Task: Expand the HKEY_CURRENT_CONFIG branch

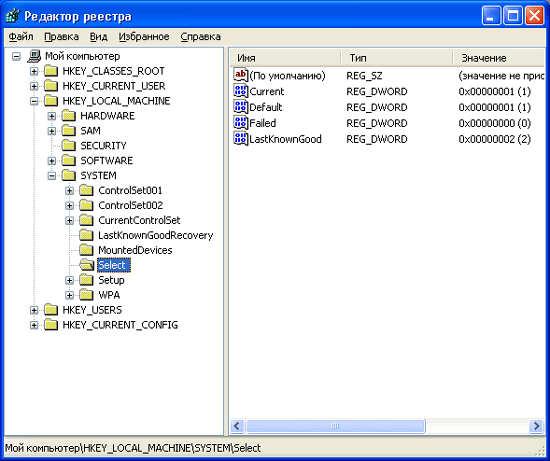Action: coord(34,325)
